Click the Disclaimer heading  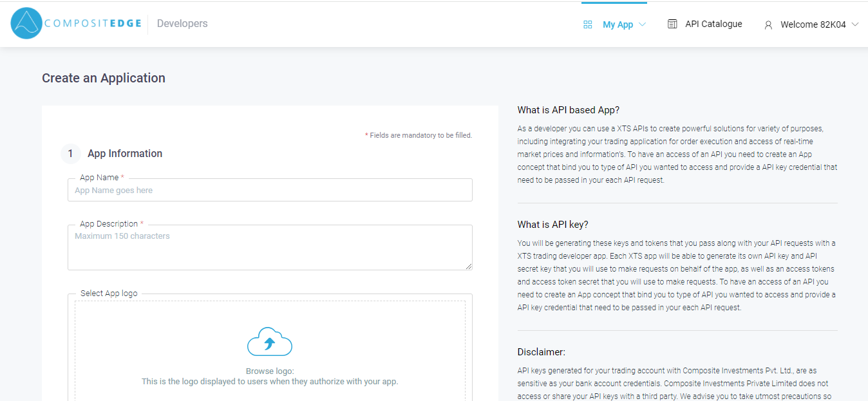(541, 352)
